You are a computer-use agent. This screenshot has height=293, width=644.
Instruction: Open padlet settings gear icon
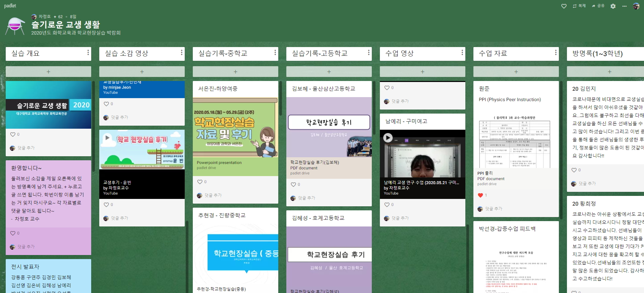pos(613,6)
